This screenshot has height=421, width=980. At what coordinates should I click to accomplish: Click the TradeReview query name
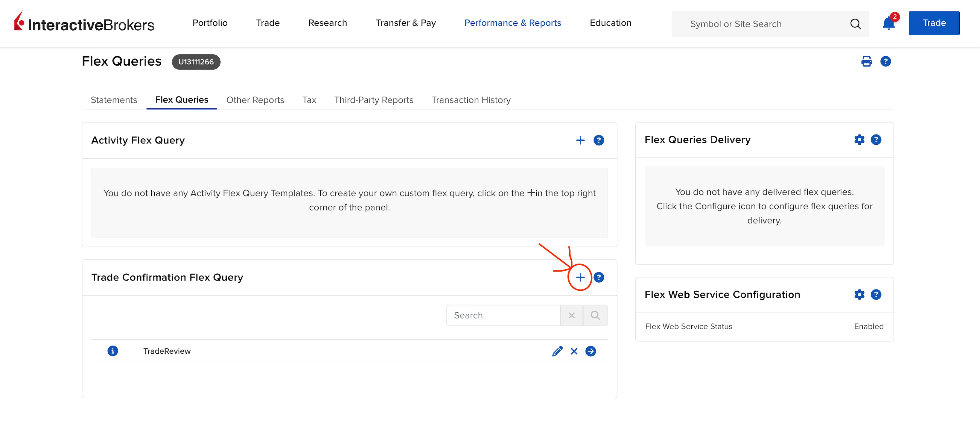click(x=167, y=351)
